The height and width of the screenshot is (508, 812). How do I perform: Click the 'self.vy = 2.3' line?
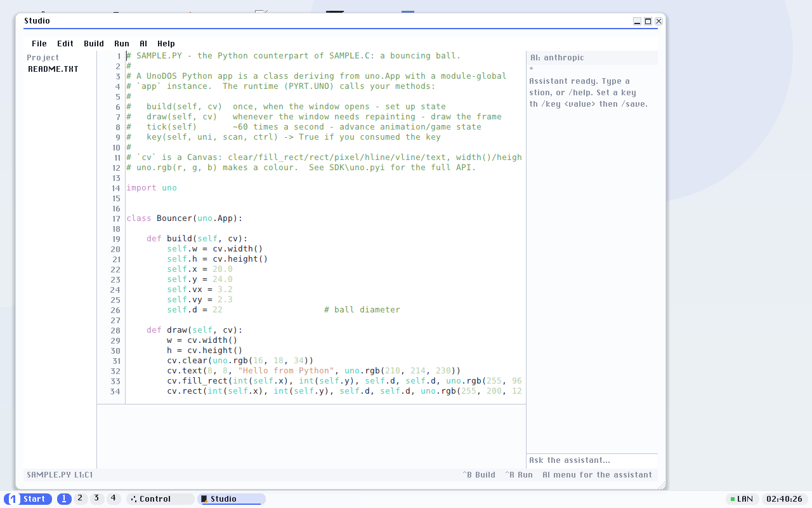point(200,300)
